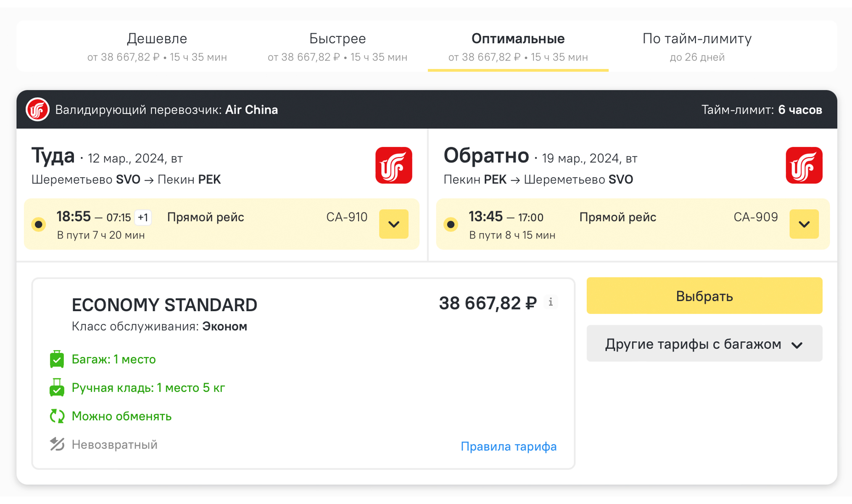Click info icon next to price
The width and height of the screenshot is (852, 504).
[551, 302]
